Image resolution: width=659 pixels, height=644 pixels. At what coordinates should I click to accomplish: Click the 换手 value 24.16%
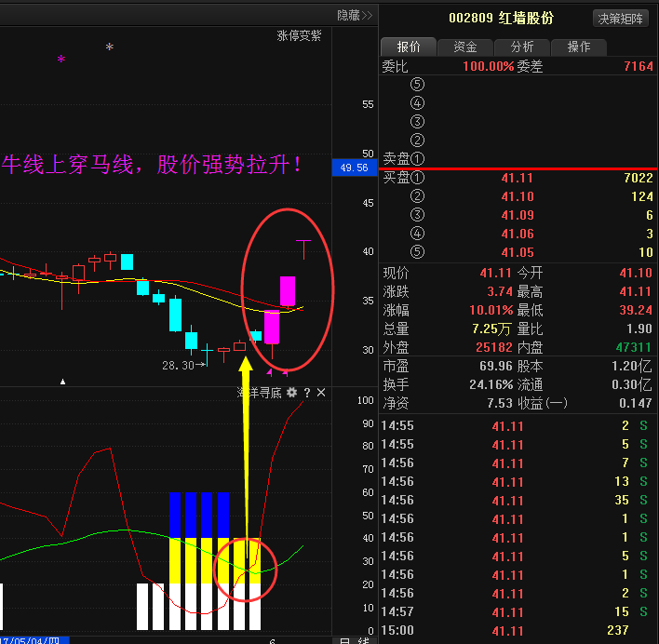(491, 384)
